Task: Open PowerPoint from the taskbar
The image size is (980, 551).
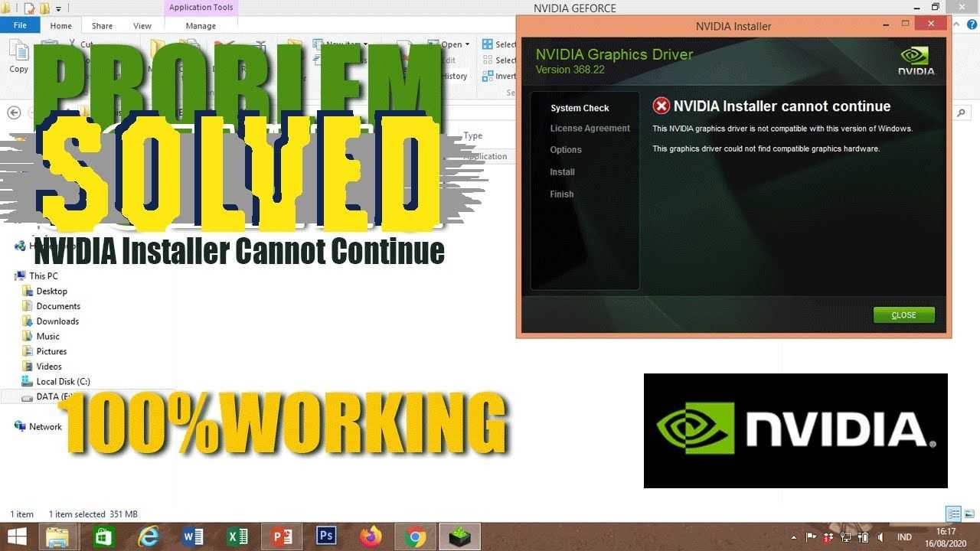Action: [x=282, y=537]
